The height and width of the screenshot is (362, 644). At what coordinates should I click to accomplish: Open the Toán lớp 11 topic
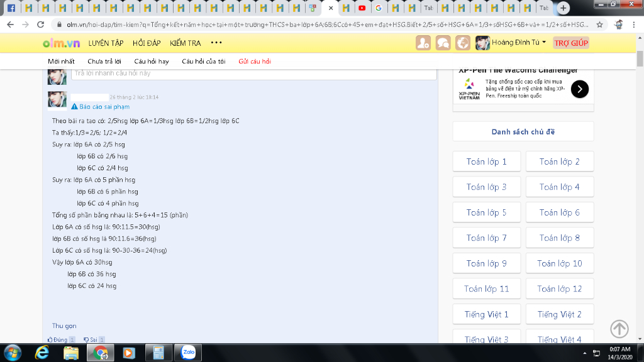[x=486, y=289]
